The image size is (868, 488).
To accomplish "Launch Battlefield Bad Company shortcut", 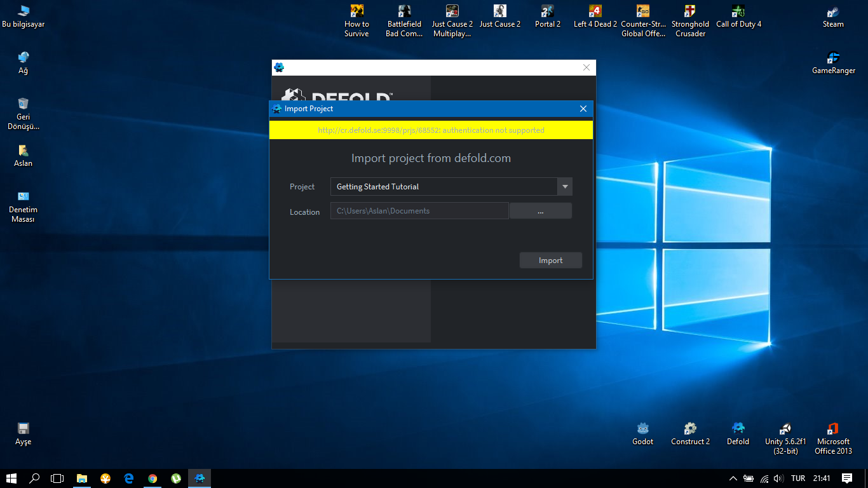I will click(404, 22).
